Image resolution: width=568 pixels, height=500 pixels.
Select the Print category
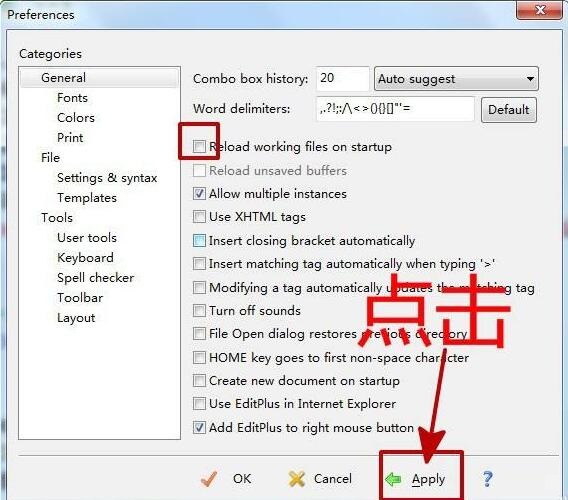click(70, 138)
